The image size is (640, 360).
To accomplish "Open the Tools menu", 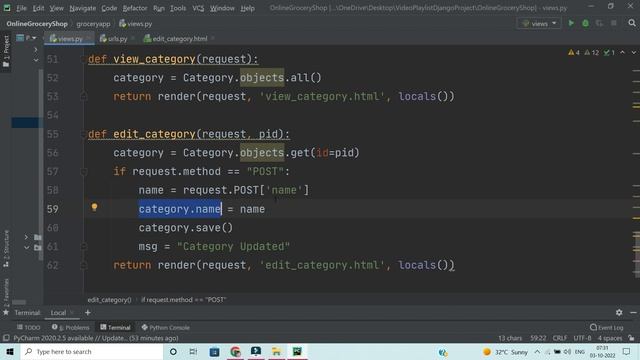I will tap(178, 8).
